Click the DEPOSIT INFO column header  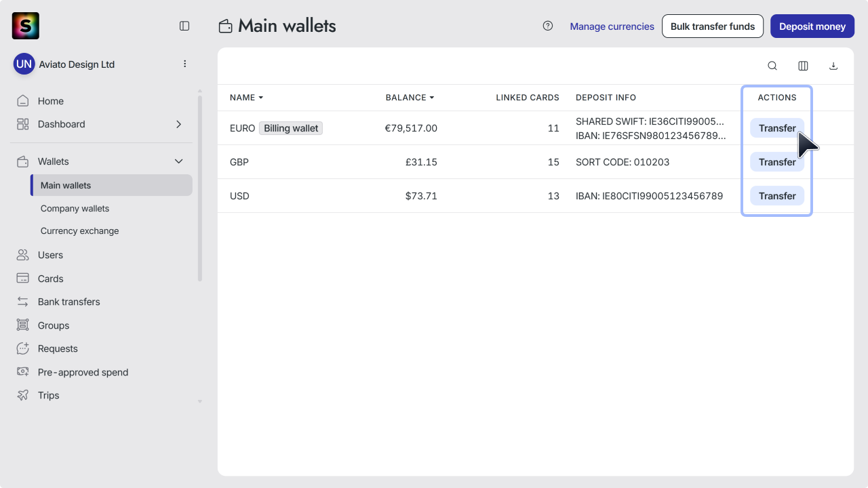click(606, 98)
